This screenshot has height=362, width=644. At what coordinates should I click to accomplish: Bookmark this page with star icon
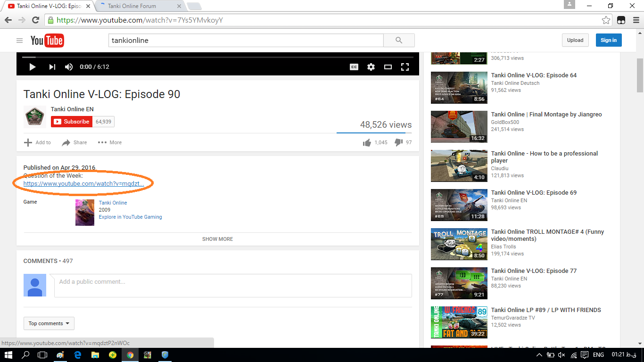pos(606,20)
